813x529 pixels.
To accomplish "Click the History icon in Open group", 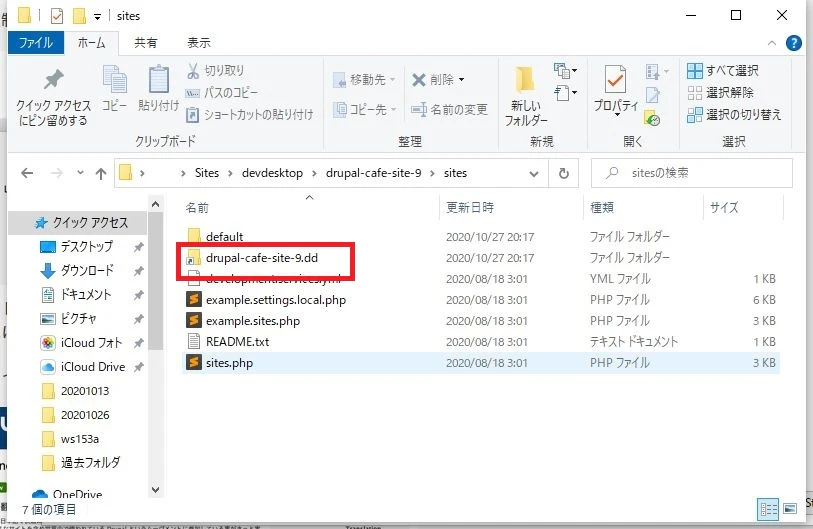I will tap(652, 119).
